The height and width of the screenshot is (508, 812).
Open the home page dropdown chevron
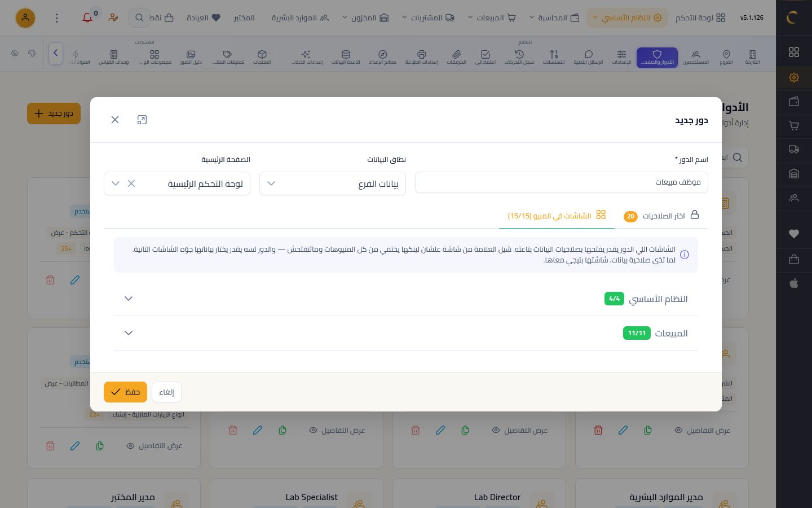[116, 183]
